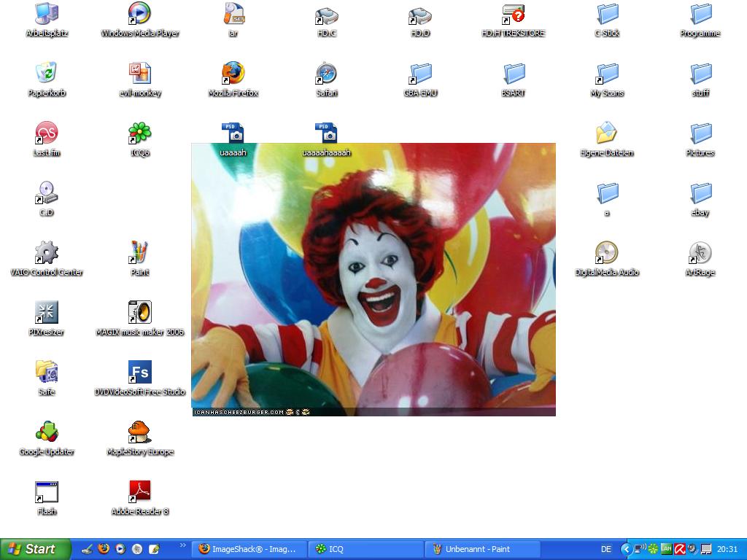Viewport: 747px width, 560px height.
Task: Click the volume speaker tray icon
Action: coord(692,549)
